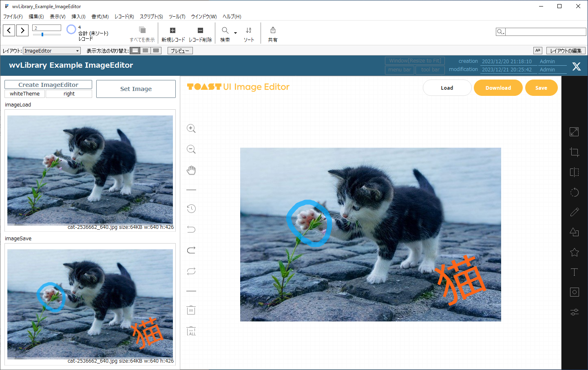Click the Undo arrow icon
The image size is (588, 370).
tap(191, 229)
